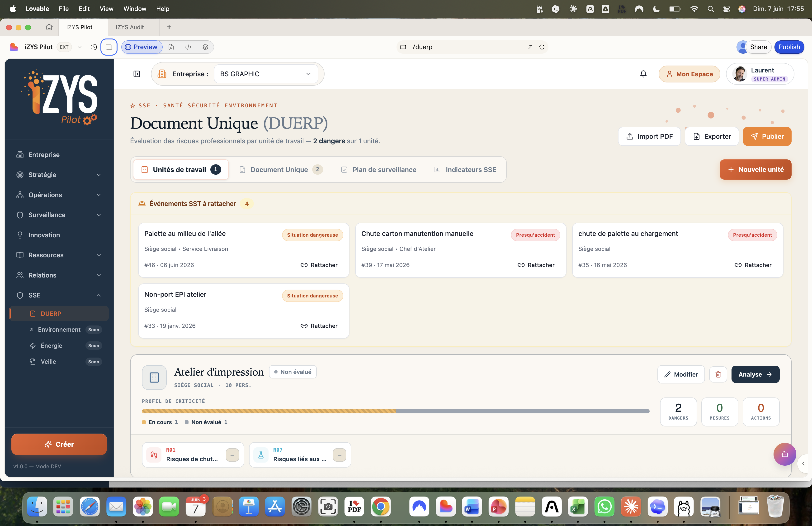Open Entreprise in the sidebar
The image size is (812, 526).
pyautogui.click(x=59, y=155)
